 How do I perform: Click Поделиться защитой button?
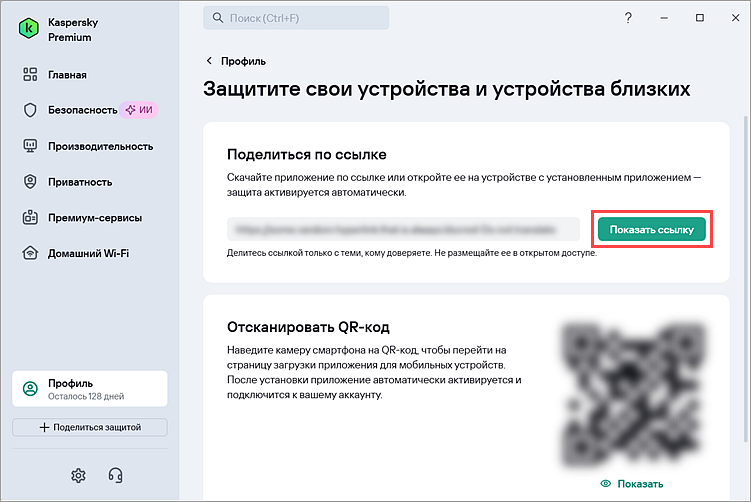coord(90,427)
